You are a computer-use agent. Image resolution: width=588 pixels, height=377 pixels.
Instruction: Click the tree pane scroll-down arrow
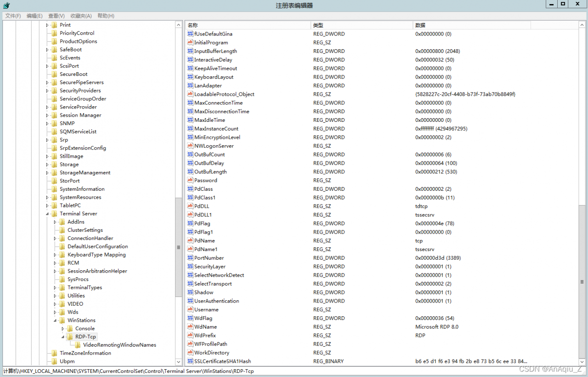(179, 362)
